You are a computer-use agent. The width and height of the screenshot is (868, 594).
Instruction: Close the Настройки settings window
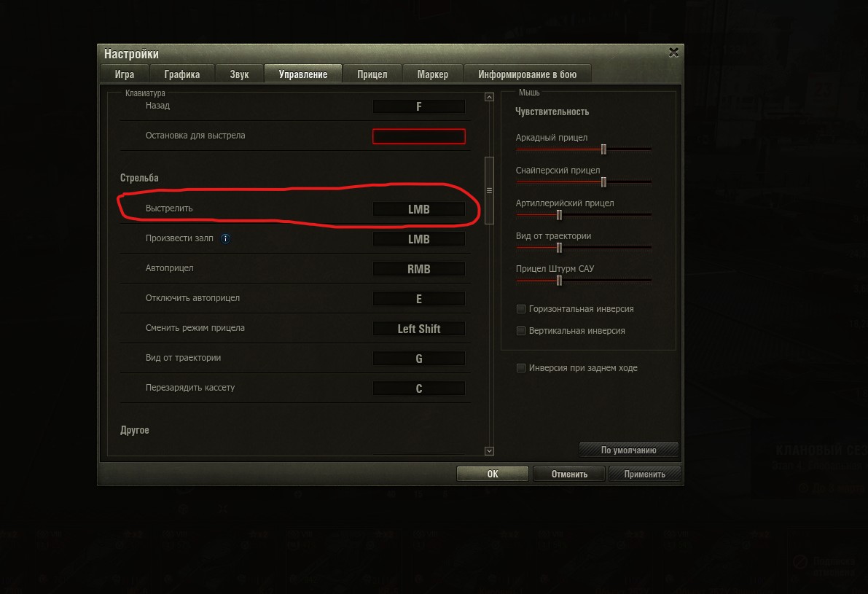click(673, 52)
